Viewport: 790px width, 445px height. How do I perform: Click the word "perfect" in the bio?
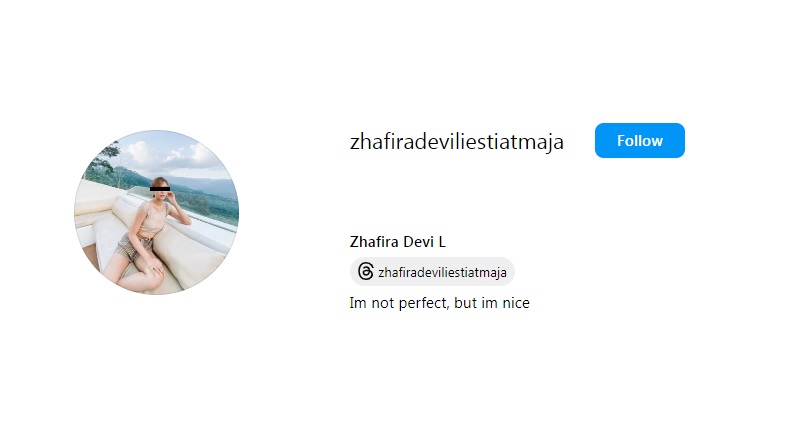pos(423,303)
